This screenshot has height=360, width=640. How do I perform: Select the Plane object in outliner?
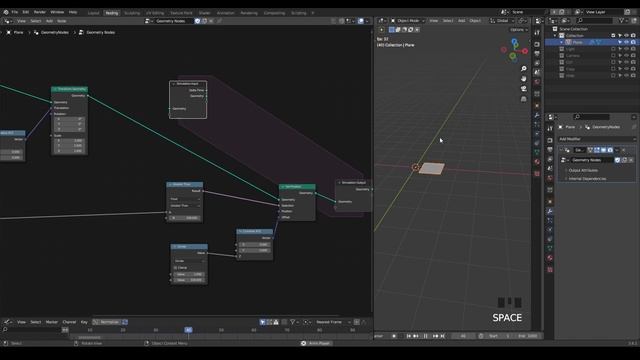577,42
